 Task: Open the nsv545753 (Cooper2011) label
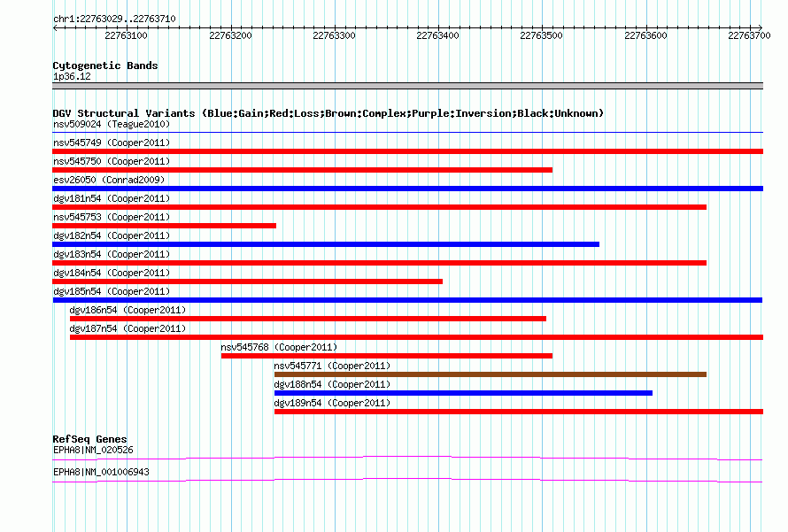(112, 217)
